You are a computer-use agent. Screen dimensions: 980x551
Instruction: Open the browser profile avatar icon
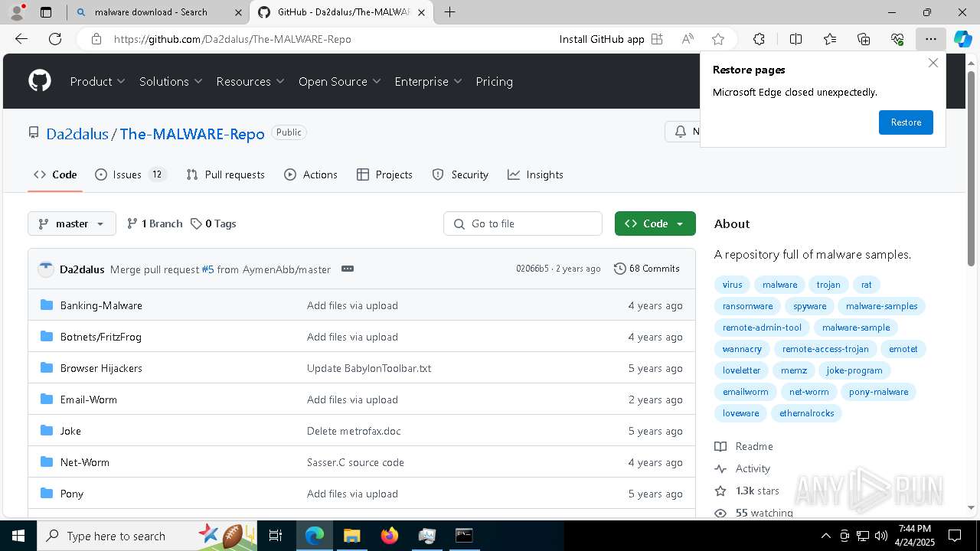17,12
